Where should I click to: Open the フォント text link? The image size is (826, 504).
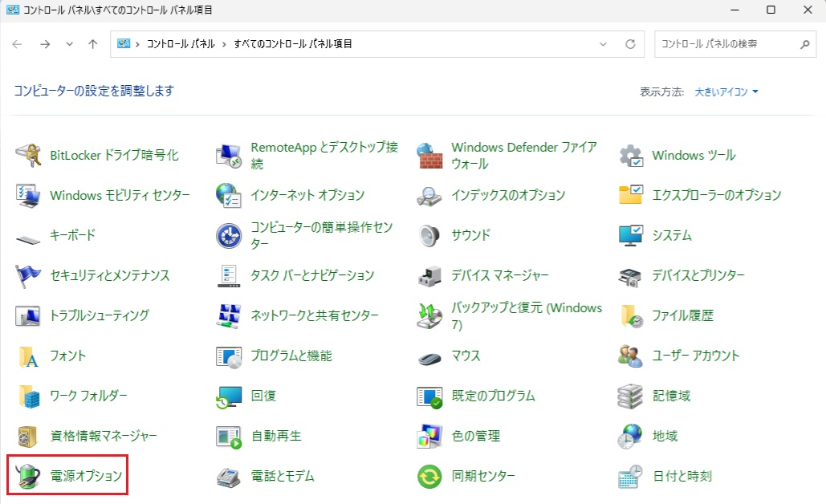tap(67, 356)
